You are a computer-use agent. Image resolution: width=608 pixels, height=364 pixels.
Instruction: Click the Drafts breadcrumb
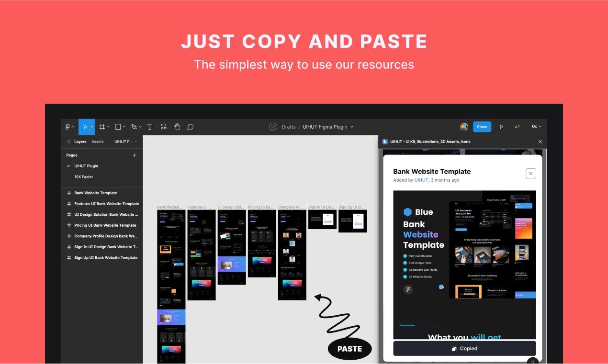[x=289, y=127]
